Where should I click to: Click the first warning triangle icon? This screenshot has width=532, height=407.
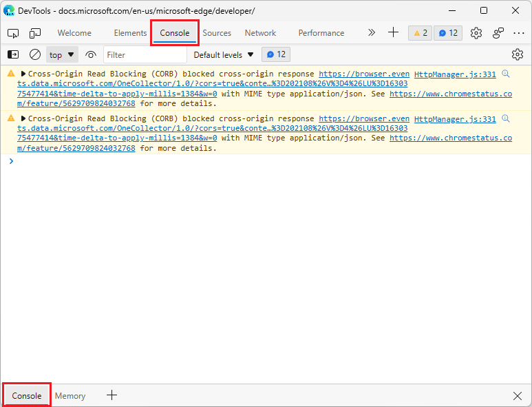pyautogui.click(x=11, y=73)
